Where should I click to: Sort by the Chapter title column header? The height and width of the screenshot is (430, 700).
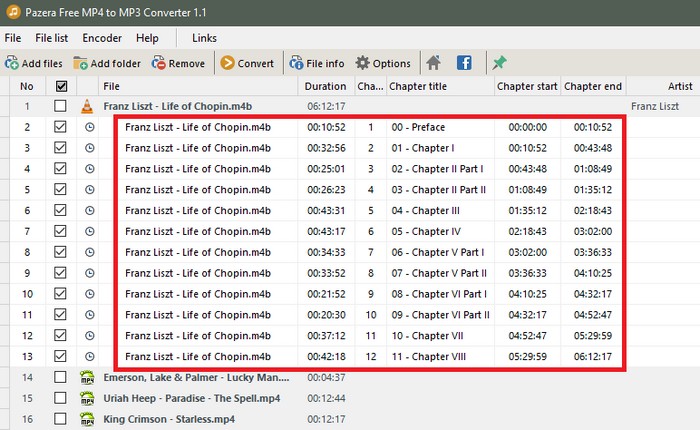click(441, 86)
